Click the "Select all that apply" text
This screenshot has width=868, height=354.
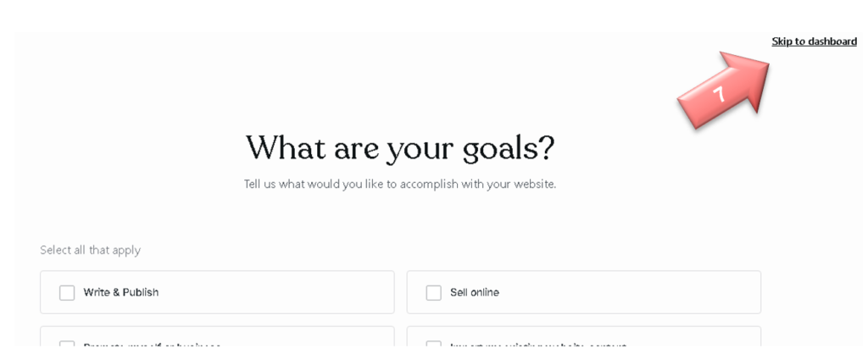click(90, 250)
